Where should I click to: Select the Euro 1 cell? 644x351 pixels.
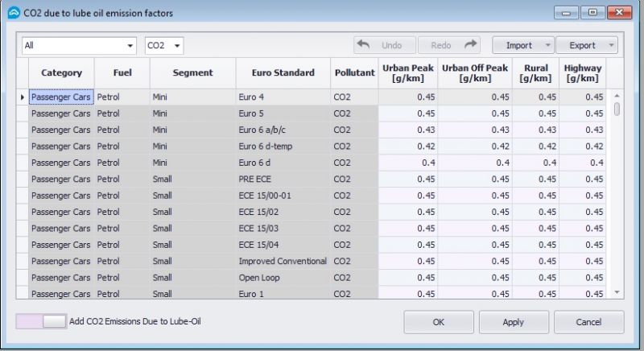pos(283,293)
